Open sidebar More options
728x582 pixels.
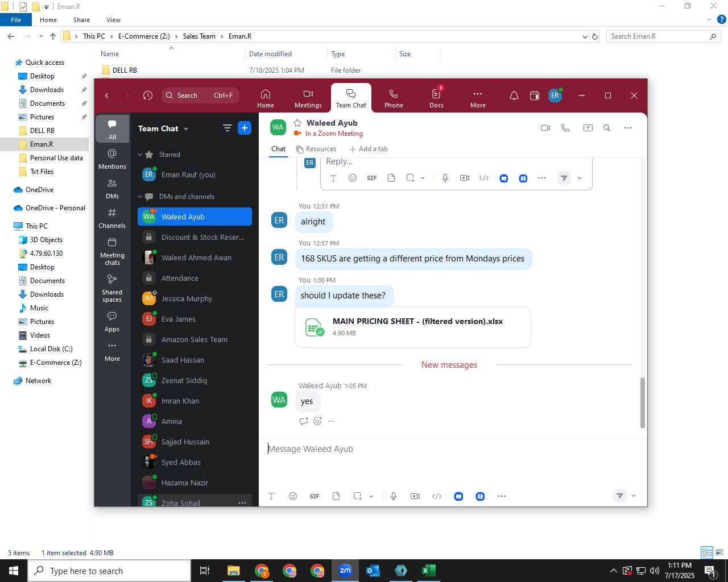112,351
